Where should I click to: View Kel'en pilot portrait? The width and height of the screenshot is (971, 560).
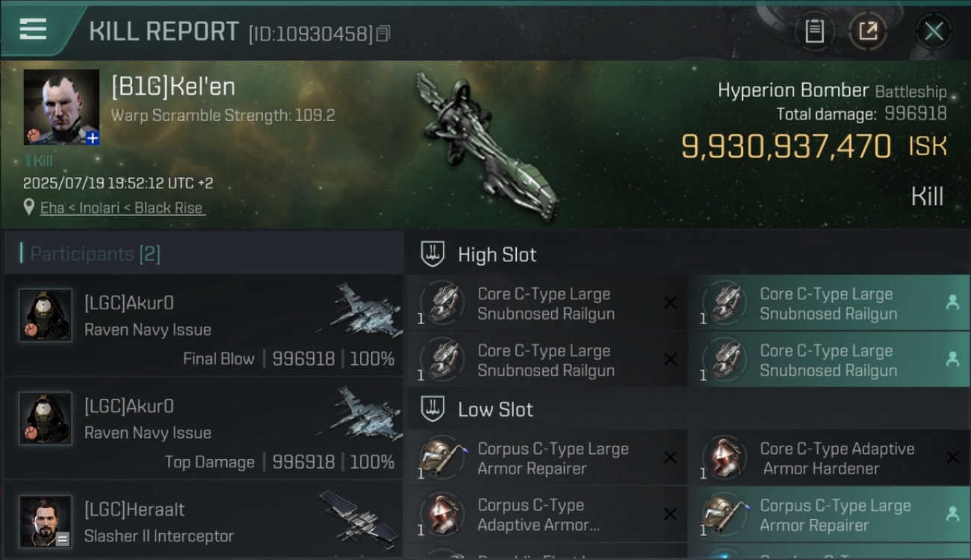tap(61, 107)
